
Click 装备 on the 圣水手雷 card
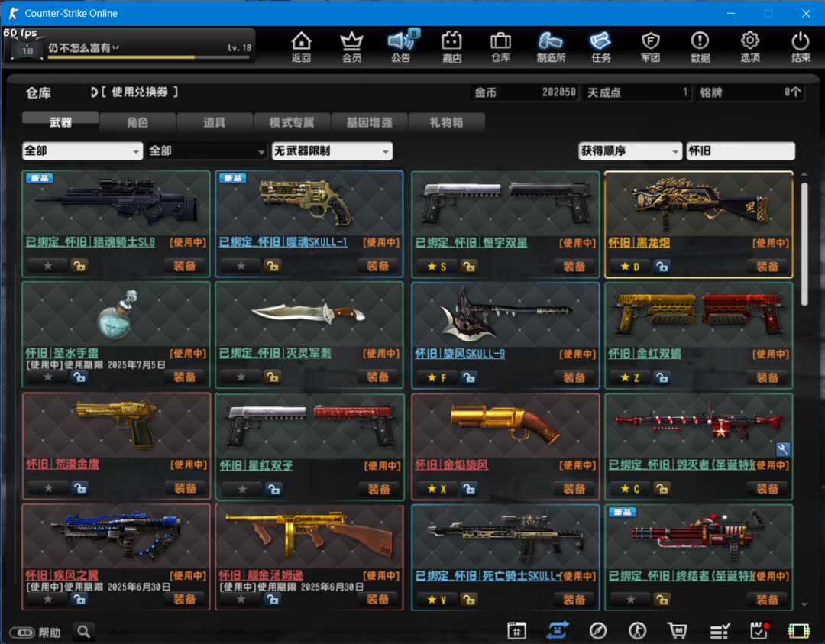185,377
